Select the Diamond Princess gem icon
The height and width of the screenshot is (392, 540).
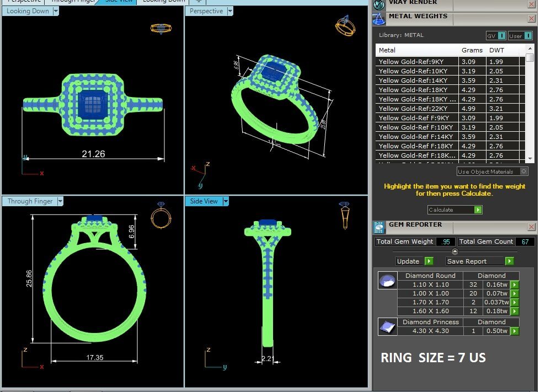point(387,326)
